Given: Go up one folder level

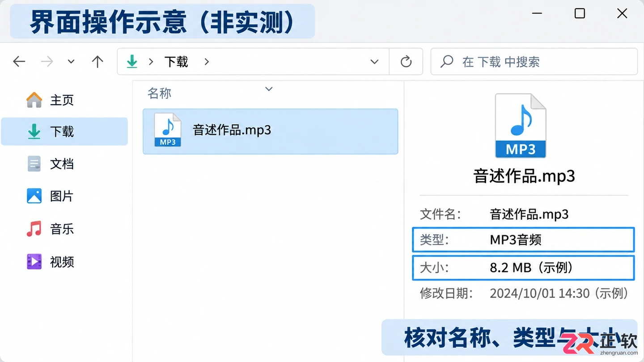Looking at the screenshot, I should tap(97, 62).
